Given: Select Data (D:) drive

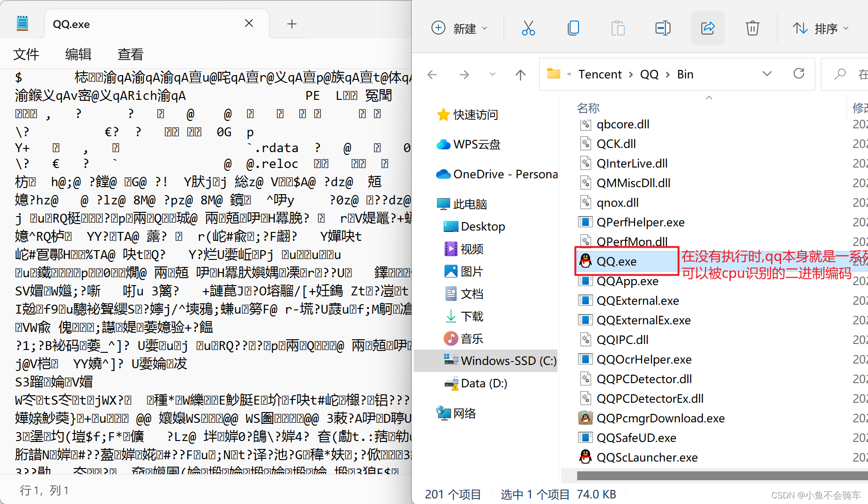Looking at the screenshot, I should [x=475, y=383].
